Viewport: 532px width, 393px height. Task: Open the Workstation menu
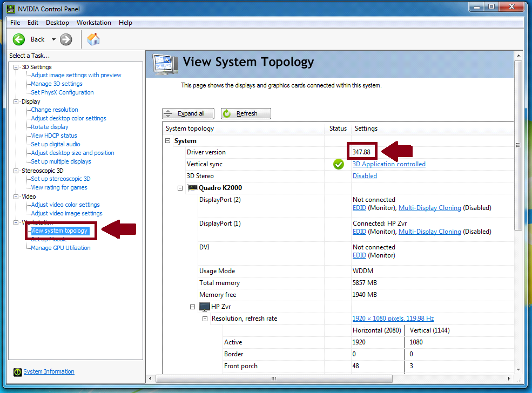93,23
